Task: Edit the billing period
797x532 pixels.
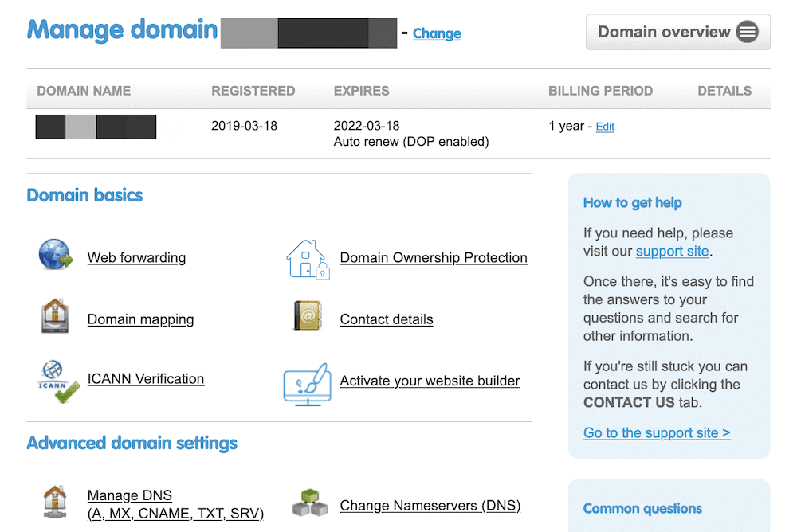Action: click(x=605, y=127)
